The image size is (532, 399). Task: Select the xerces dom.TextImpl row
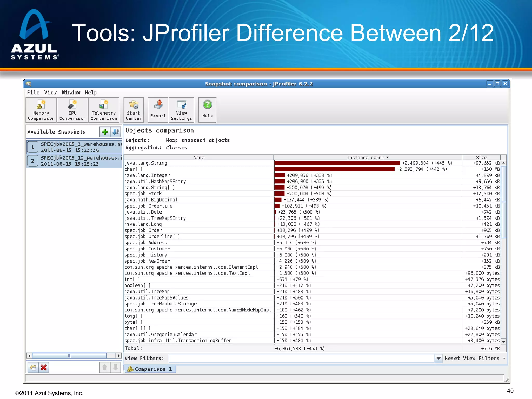coord(312,273)
